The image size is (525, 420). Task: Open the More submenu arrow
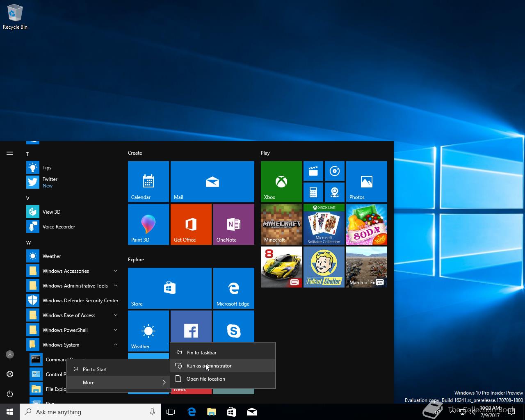pyautogui.click(x=164, y=382)
